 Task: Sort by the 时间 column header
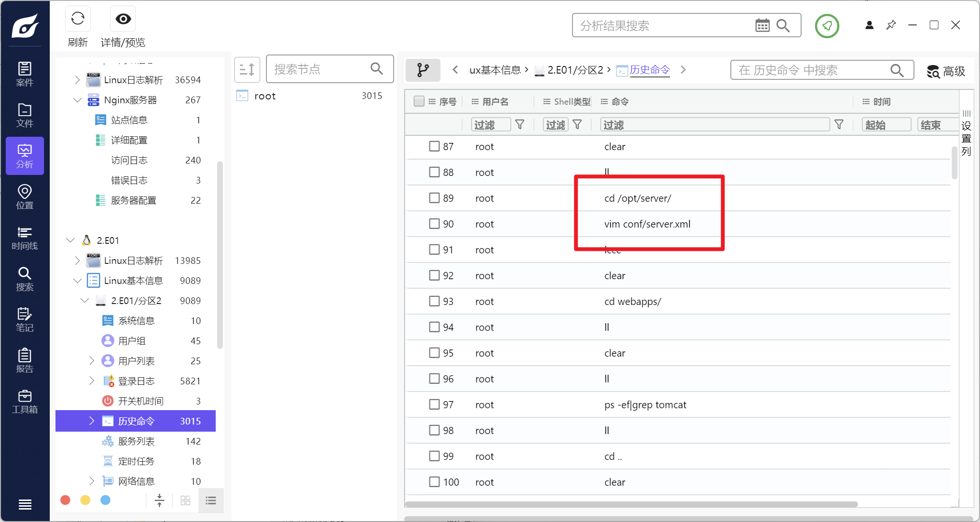[x=882, y=101]
